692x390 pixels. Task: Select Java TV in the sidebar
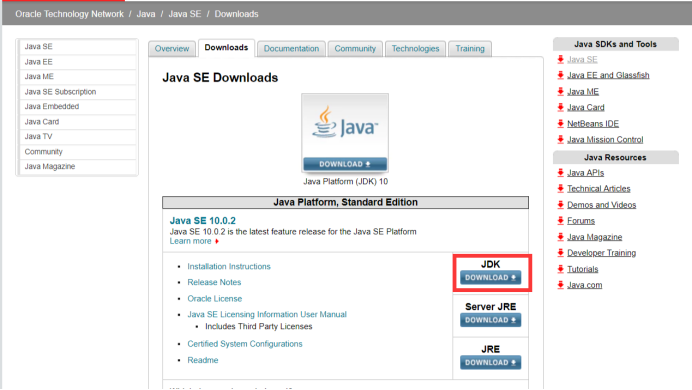tap(78, 137)
